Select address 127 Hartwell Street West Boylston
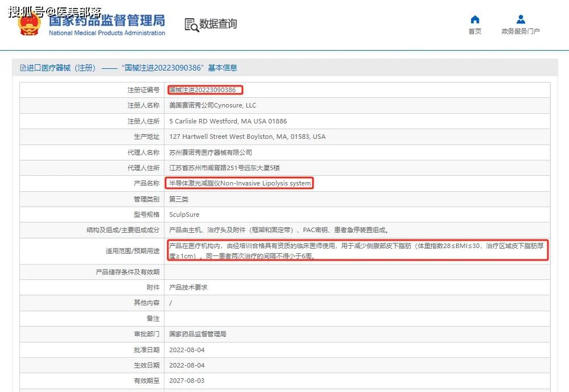The height and width of the screenshot is (392, 569). tap(247, 137)
